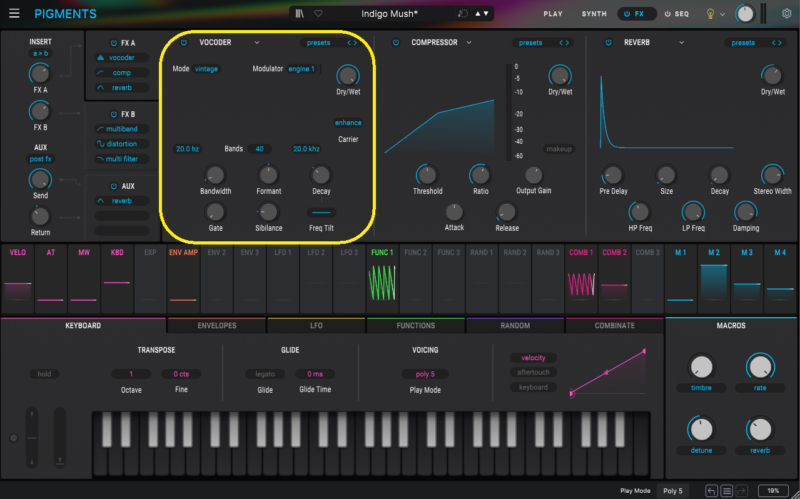Click the Octave transpose value field
This screenshot has height=499, width=800.
pyautogui.click(x=131, y=374)
